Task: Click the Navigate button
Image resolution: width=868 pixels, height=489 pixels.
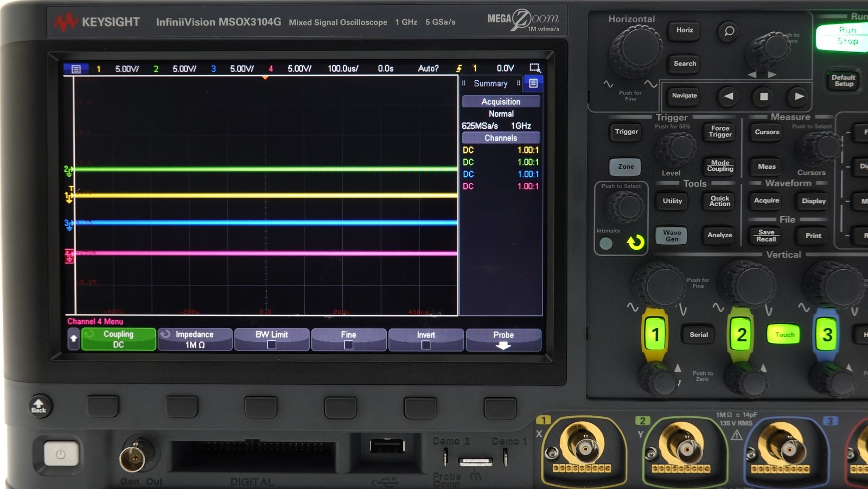Action: (684, 96)
